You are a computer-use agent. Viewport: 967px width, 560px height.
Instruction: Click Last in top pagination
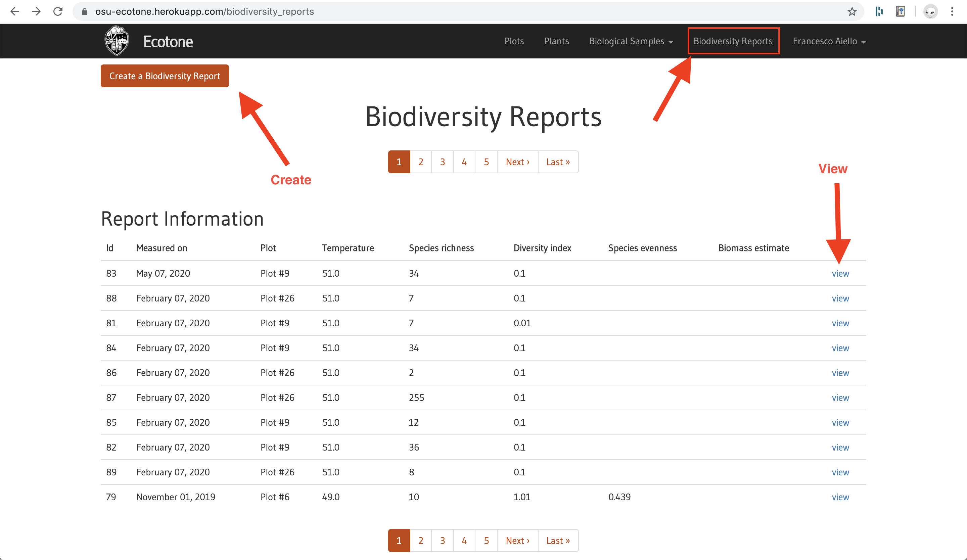[x=558, y=162]
